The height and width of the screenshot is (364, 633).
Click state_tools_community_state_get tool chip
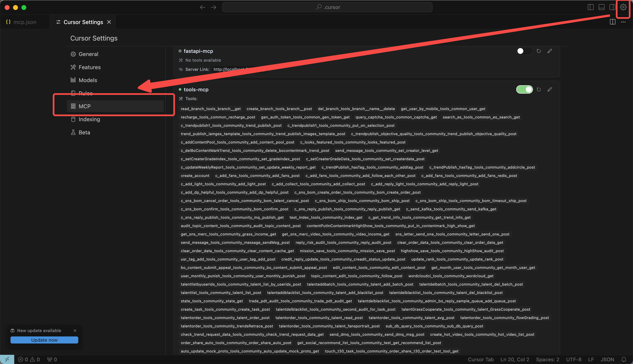pos(212,301)
